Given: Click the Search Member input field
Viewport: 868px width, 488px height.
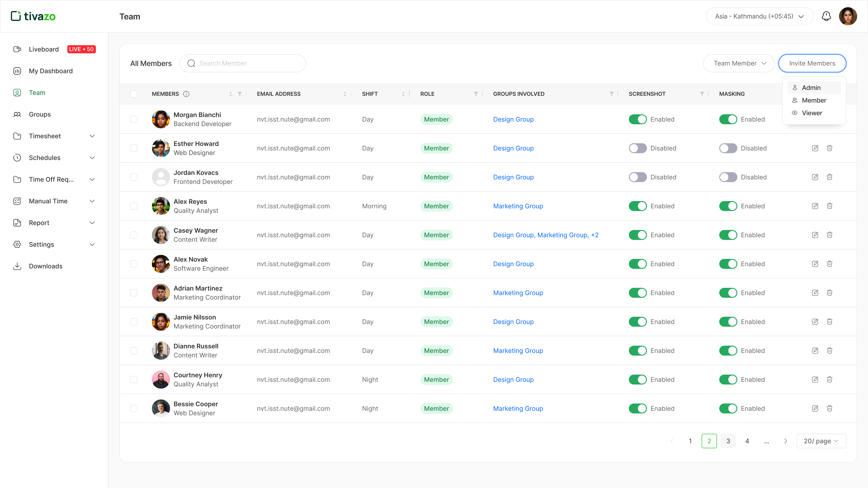Looking at the screenshot, I should click(243, 63).
